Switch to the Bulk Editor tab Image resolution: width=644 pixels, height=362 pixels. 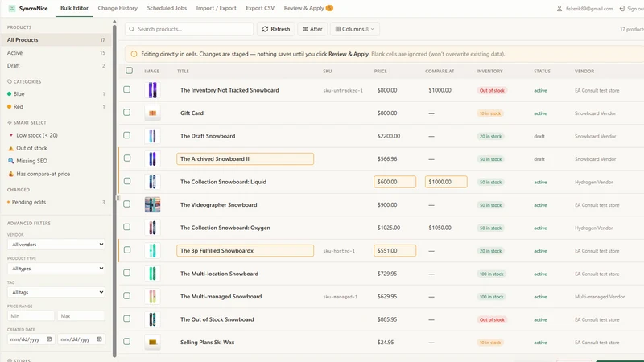coord(74,8)
